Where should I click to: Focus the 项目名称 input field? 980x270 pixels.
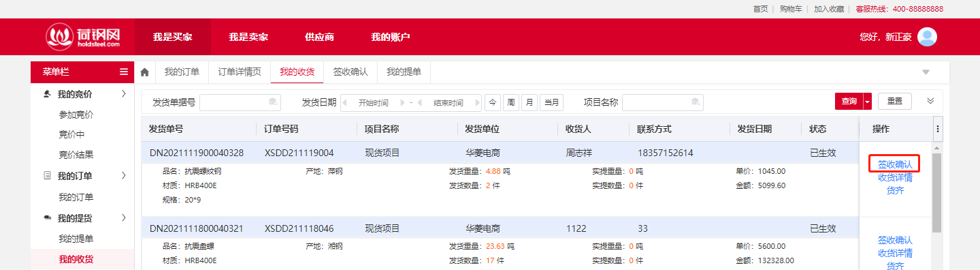click(663, 102)
